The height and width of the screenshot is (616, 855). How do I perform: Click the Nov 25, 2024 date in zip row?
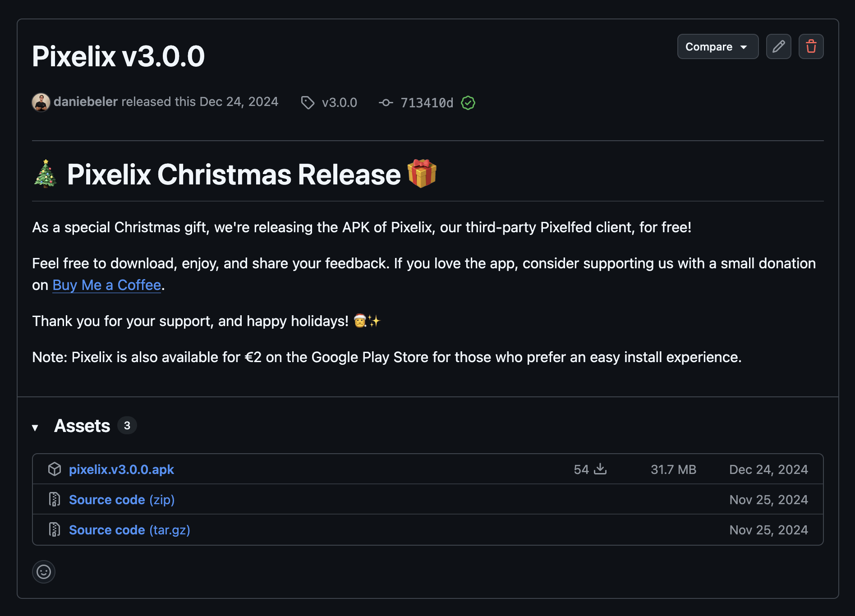(x=768, y=500)
